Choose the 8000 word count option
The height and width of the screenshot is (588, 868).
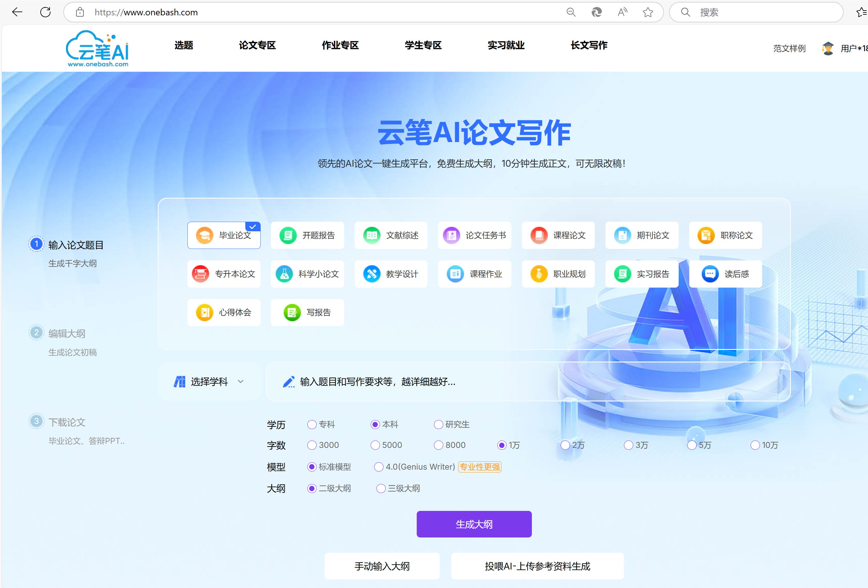tap(438, 445)
